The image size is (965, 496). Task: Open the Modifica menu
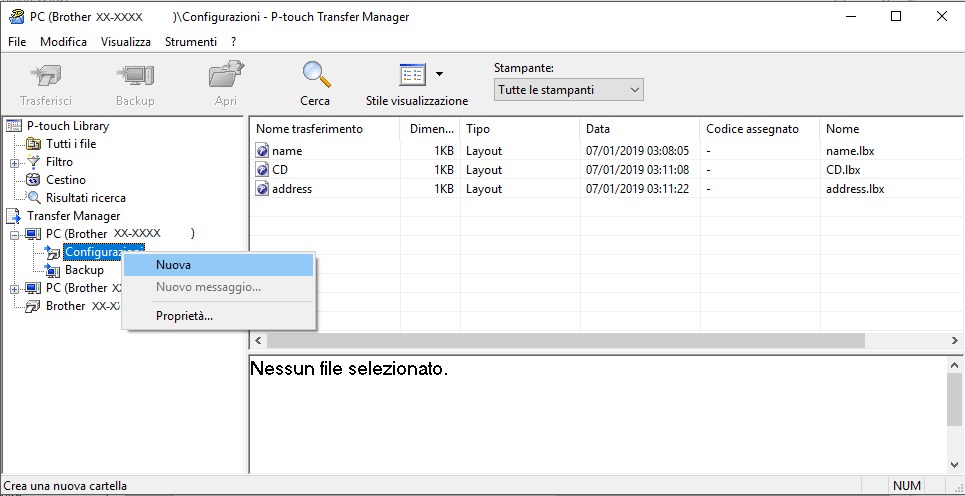tap(63, 42)
